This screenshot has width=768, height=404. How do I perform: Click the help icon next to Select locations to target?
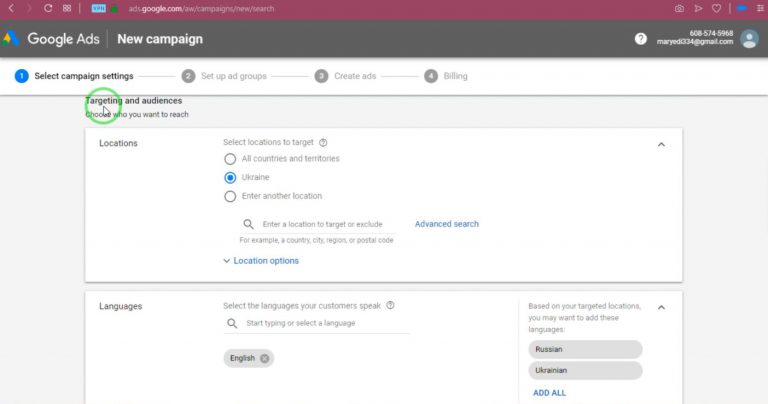point(323,143)
